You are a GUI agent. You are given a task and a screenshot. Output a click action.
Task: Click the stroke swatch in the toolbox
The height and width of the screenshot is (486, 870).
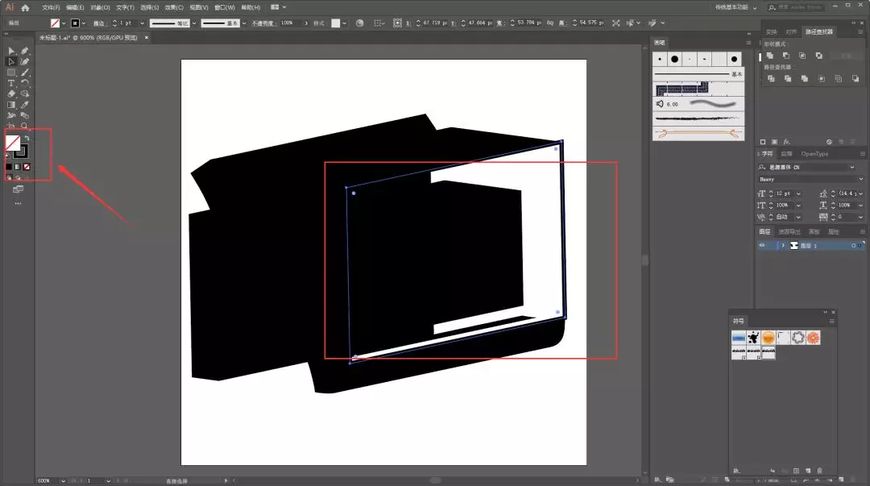pyautogui.click(x=21, y=151)
